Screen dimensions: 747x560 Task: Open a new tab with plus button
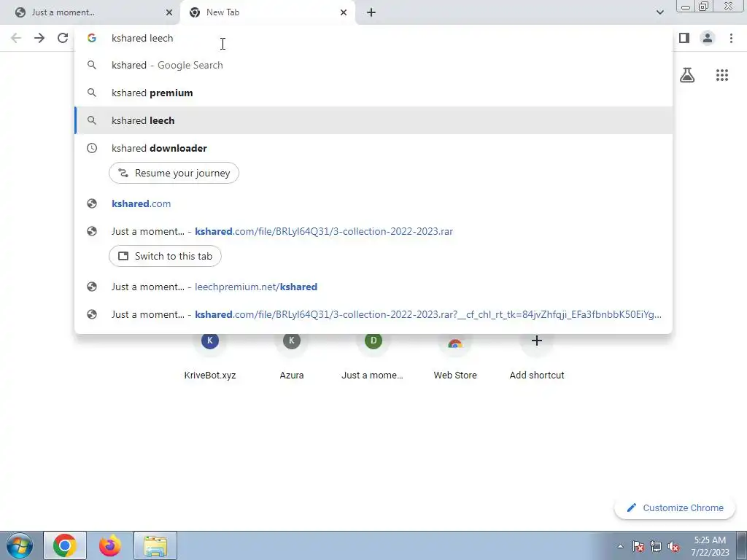[x=371, y=12]
